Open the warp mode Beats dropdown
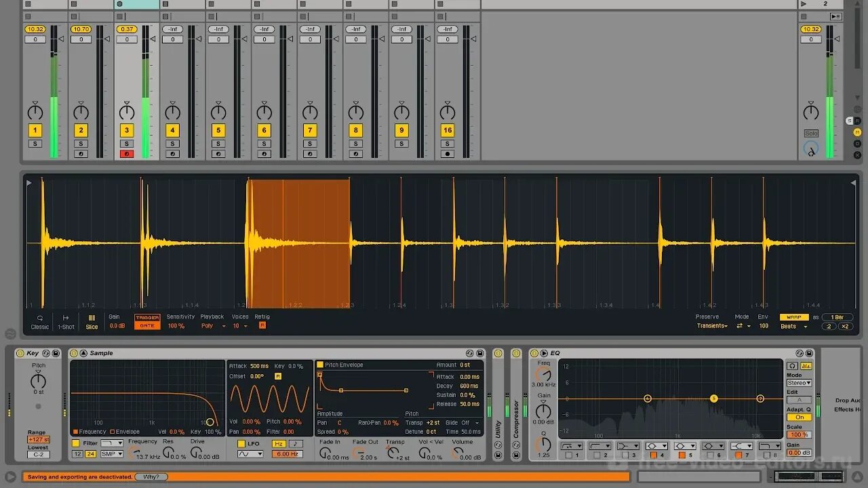The height and width of the screenshot is (488, 868). [793, 326]
